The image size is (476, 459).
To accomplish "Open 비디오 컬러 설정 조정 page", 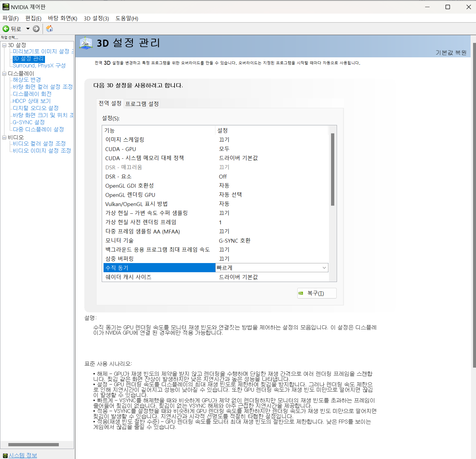I will pos(39,144).
